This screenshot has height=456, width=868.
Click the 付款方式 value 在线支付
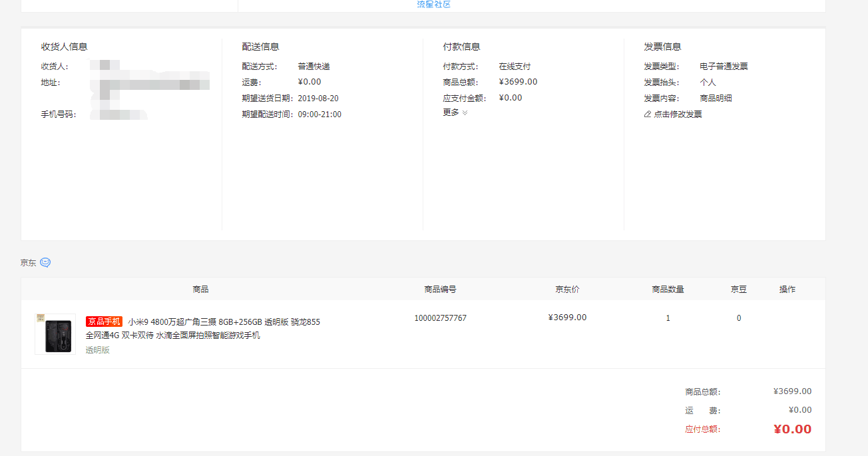[x=515, y=67]
